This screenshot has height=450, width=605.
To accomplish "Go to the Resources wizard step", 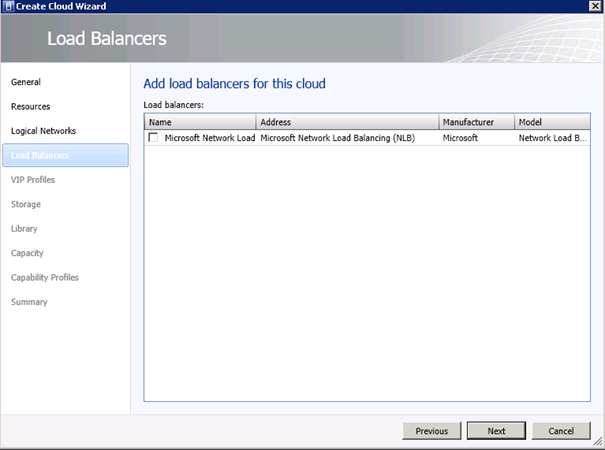I will [x=30, y=106].
